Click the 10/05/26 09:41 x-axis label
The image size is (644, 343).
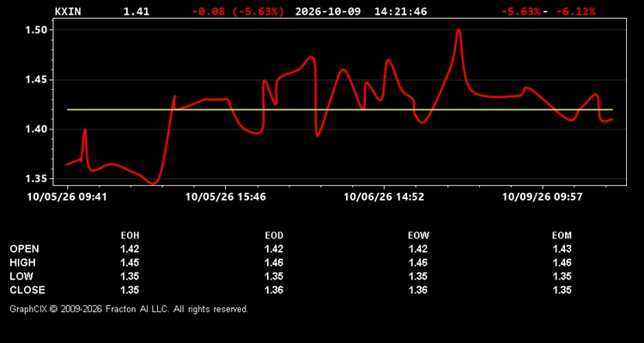tap(67, 197)
